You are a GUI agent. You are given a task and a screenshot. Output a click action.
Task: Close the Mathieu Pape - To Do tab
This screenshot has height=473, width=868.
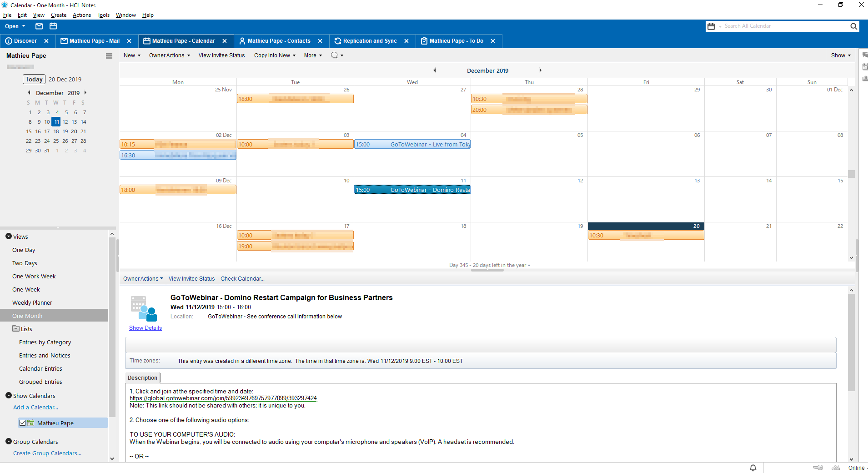[x=493, y=41]
